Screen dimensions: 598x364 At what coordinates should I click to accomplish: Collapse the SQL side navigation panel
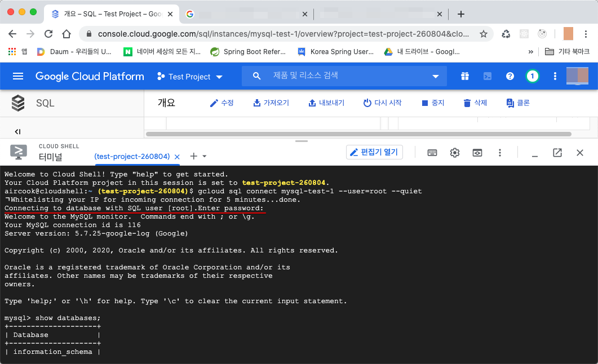pos(17,132)
